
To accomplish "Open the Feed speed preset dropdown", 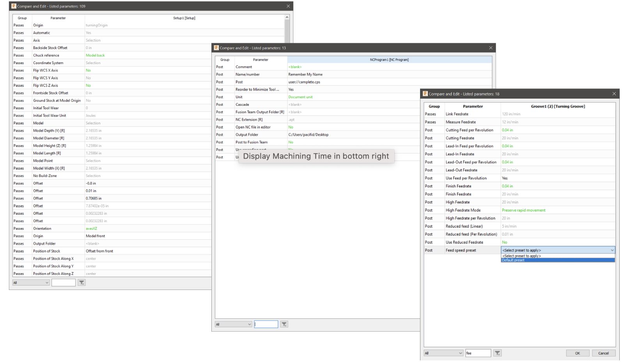I will 612,250.
